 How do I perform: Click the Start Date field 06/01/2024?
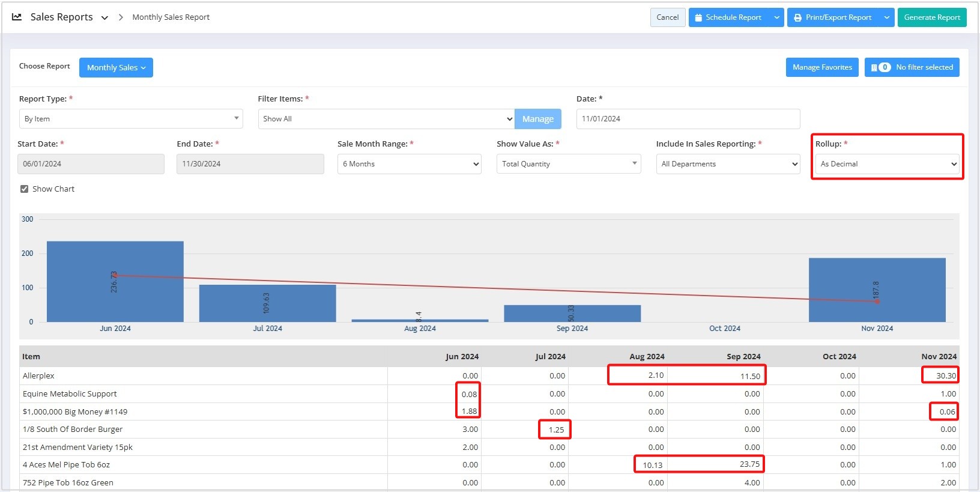(91, 164)
